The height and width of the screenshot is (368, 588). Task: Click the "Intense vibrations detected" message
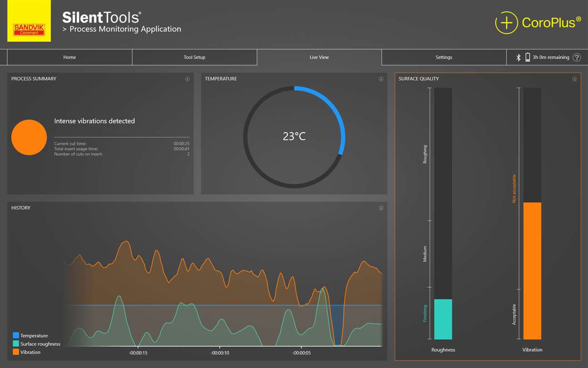[x=94, y=121]
